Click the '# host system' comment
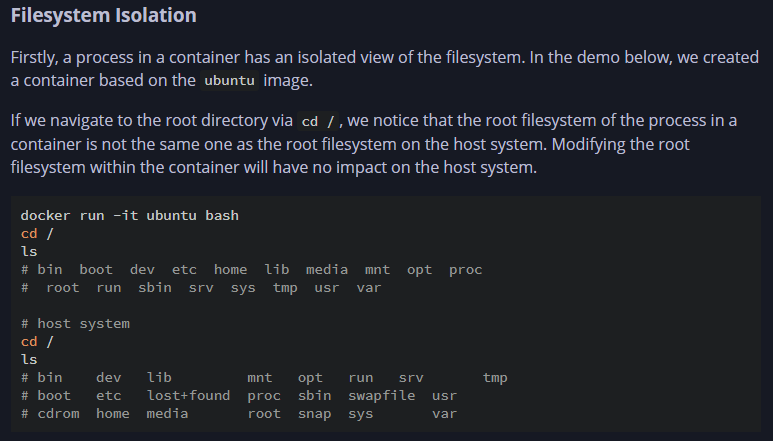 (75, 324)
